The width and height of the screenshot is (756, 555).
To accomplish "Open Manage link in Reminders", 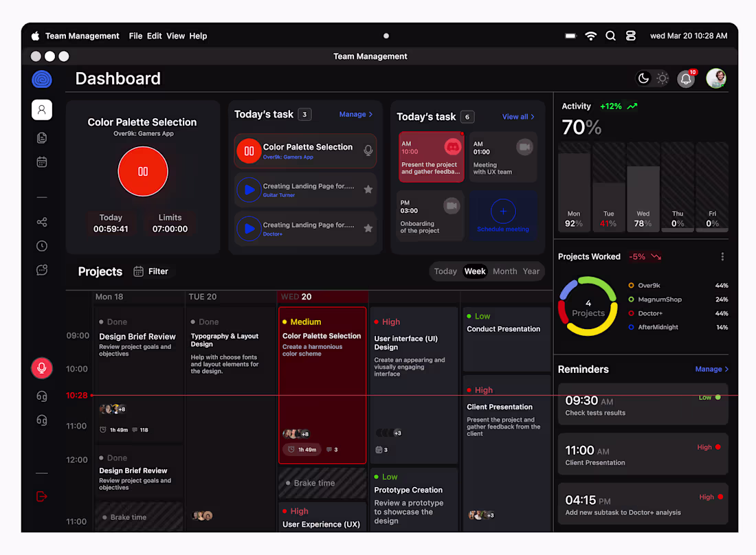I will pos(711,369).
